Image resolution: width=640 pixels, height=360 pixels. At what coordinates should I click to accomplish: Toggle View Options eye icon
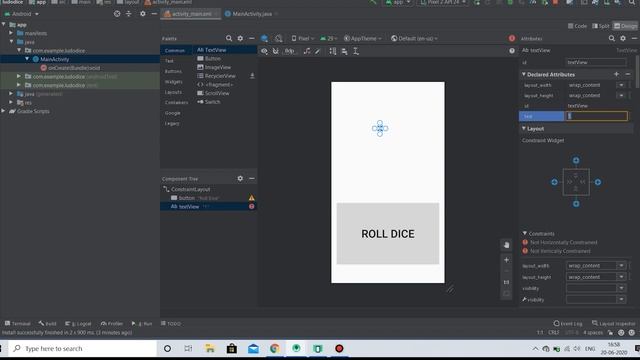264,51
